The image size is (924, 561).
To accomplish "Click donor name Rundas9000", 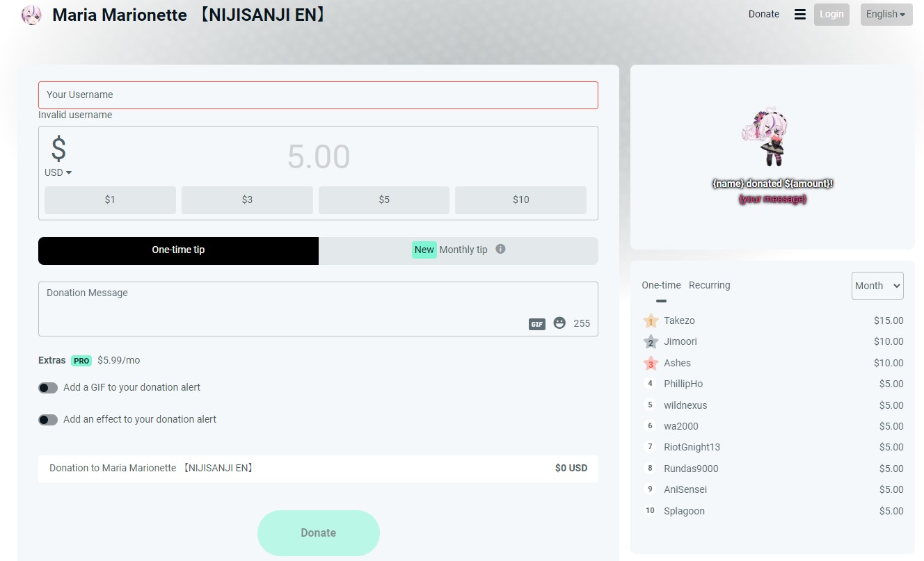I will tap(691, 469).
